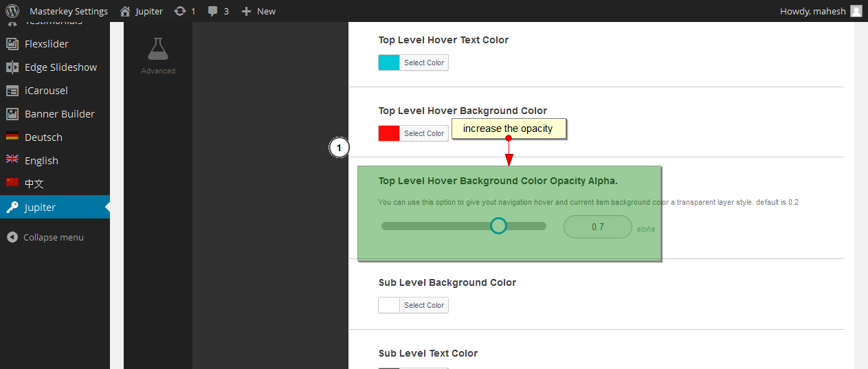Open the iCarousel menu item
The image size is (868, 369).
(46, 91)
